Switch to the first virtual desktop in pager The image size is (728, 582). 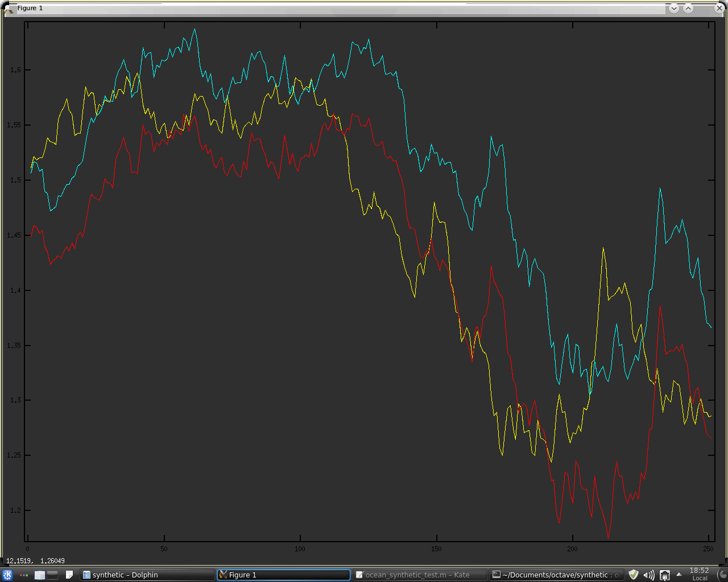pos(39,575)
